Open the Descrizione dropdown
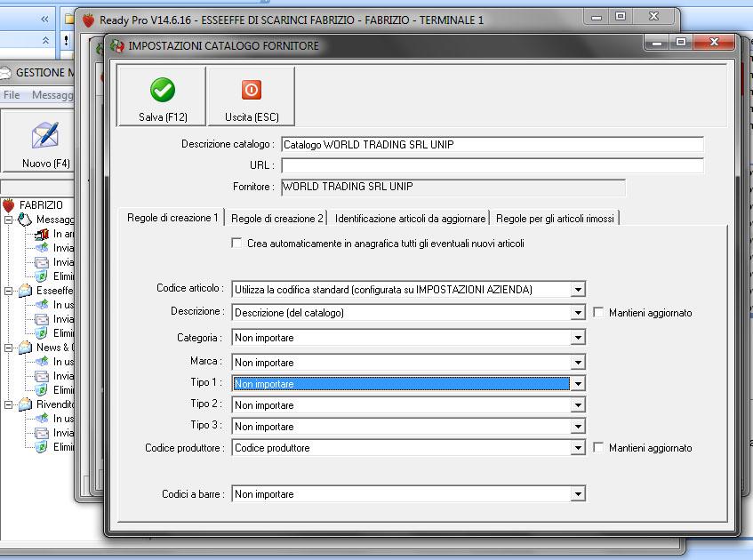753x560 pixels. pyautogui.click(x=578, y=313)
